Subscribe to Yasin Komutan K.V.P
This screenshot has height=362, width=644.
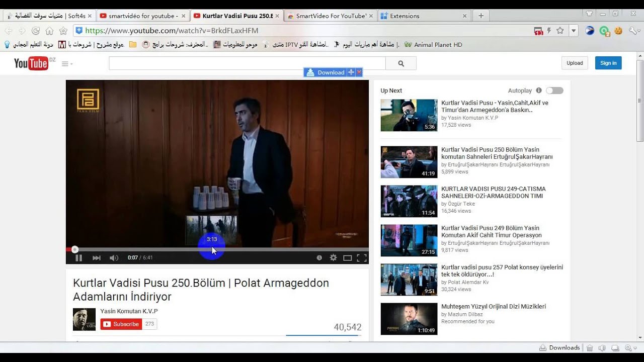pyautogui.click(x=121, y=324)
